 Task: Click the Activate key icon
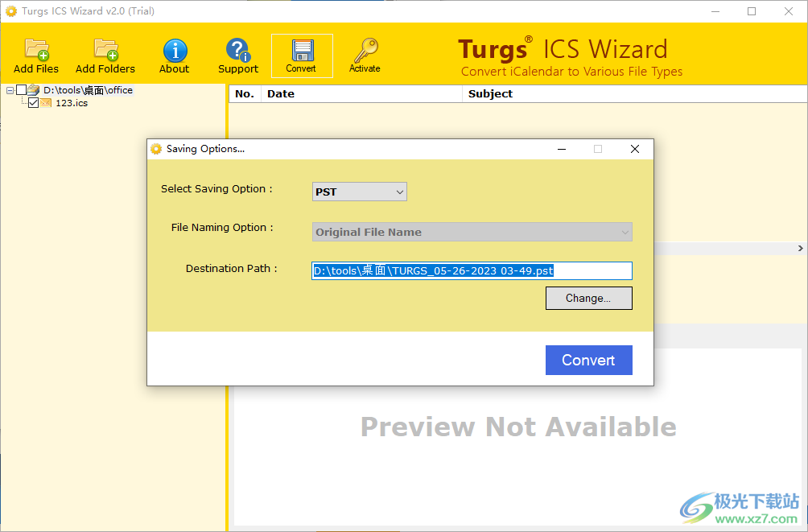[365, 50]
